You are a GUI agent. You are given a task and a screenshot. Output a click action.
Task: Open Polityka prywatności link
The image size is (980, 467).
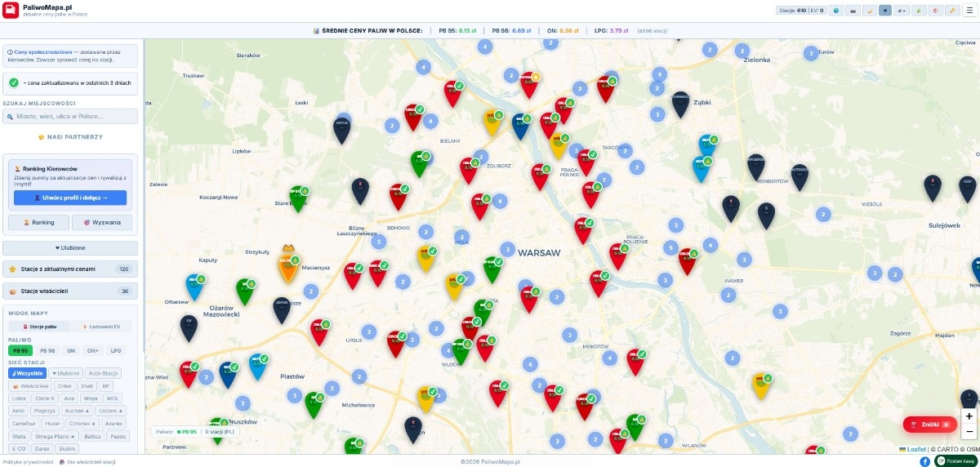(x=28, y=462)
